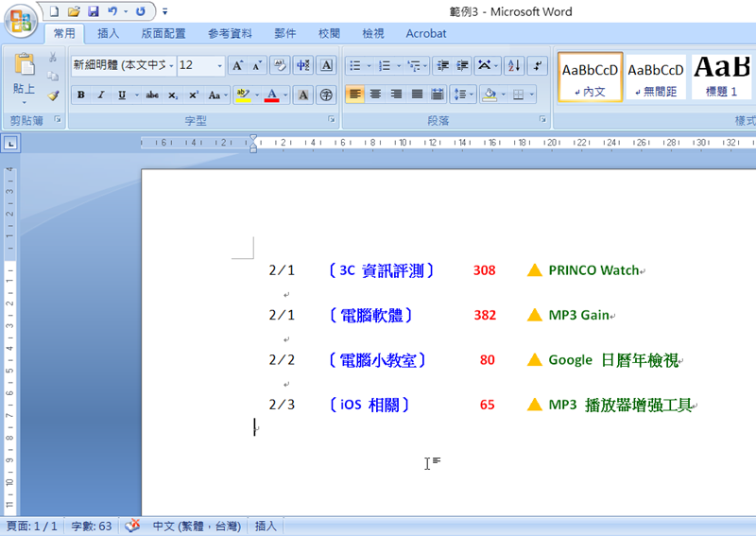Open the 版面配置 ribbon tab
The width and height of the screenshot is (756, 536).
[x=163, y=33]
